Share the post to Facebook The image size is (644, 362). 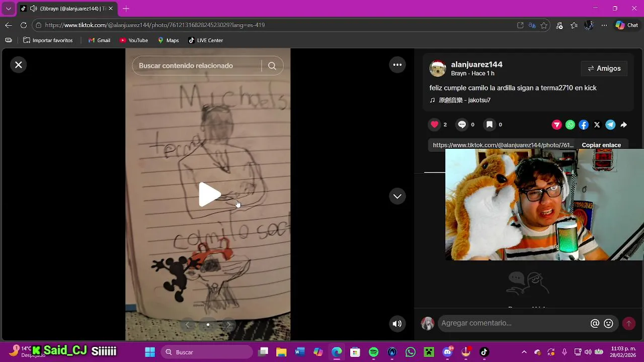pos(584,125)
